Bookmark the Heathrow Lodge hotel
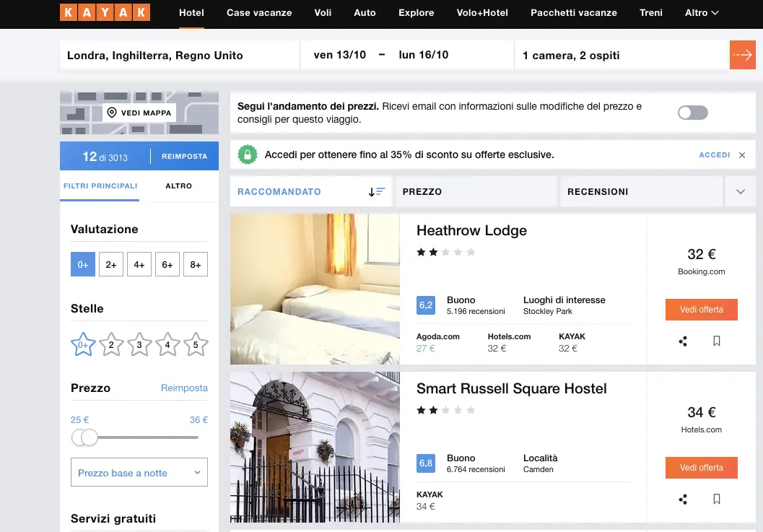 [x=716, y=341]
